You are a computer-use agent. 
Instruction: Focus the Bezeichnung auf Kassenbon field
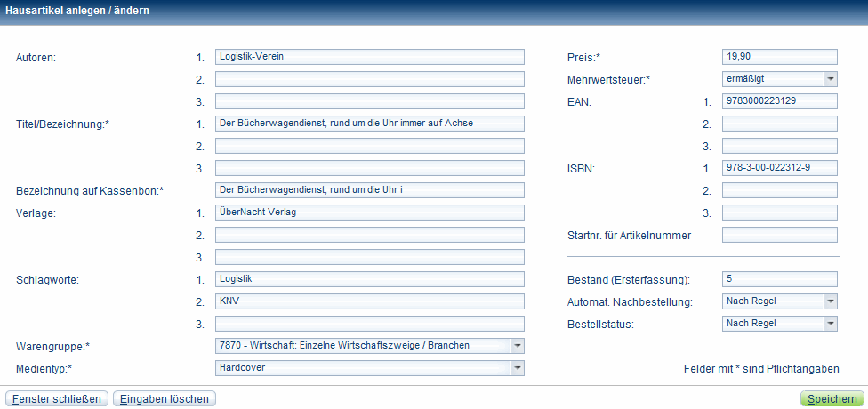pos(370,190)
